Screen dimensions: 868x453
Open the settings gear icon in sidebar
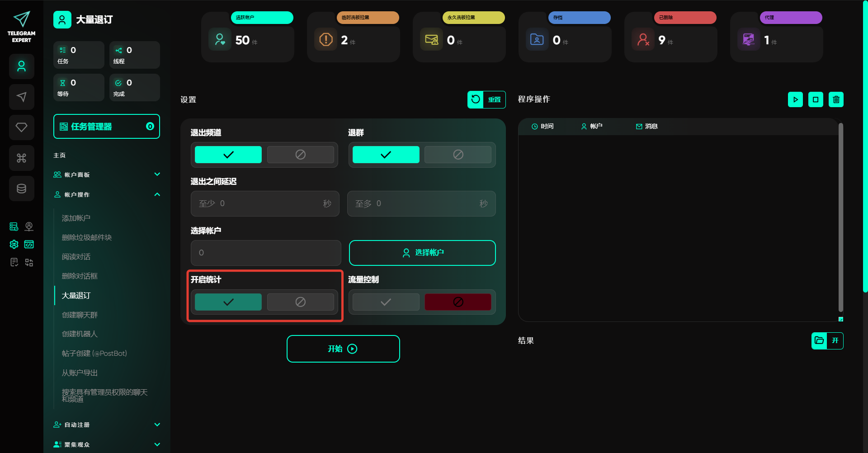(x=14, y=245)
